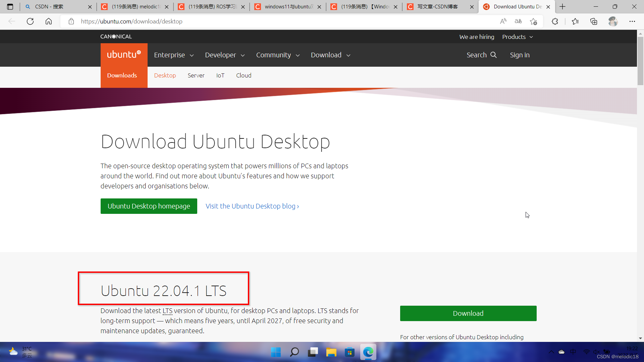Click the page vertical scrollbar thumb

(640, 60)
